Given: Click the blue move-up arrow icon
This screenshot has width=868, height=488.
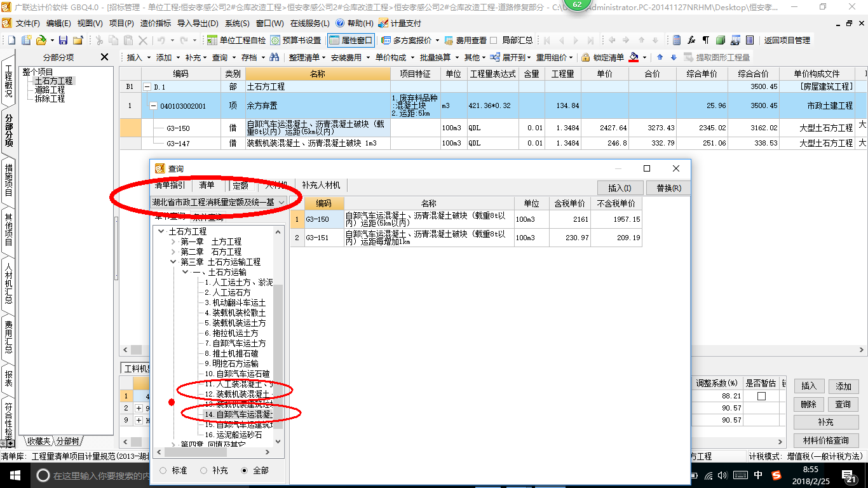Looking at the screenshot, I should [660, 57].
